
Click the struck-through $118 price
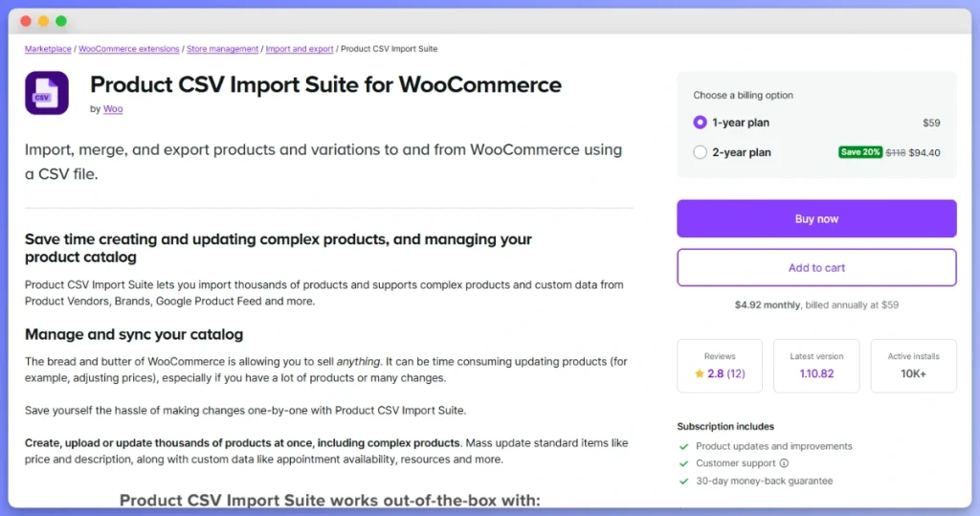895,152
